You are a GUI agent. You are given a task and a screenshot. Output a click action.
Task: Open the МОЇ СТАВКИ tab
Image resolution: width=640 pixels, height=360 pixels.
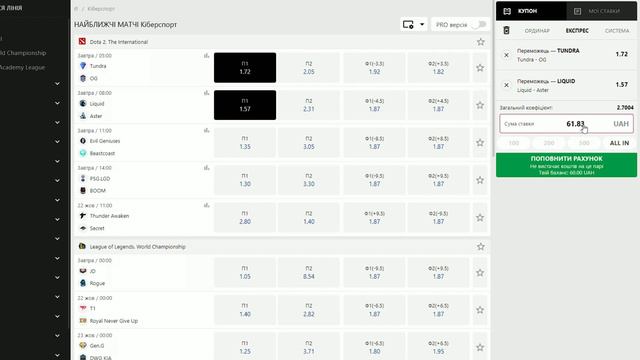tap(602, 11)
